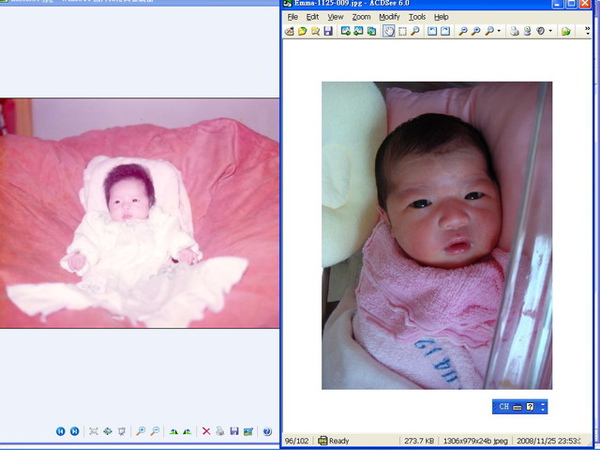Print the image from the ACDSee toolbar
The image size is (600, 450).
point(514,31)
